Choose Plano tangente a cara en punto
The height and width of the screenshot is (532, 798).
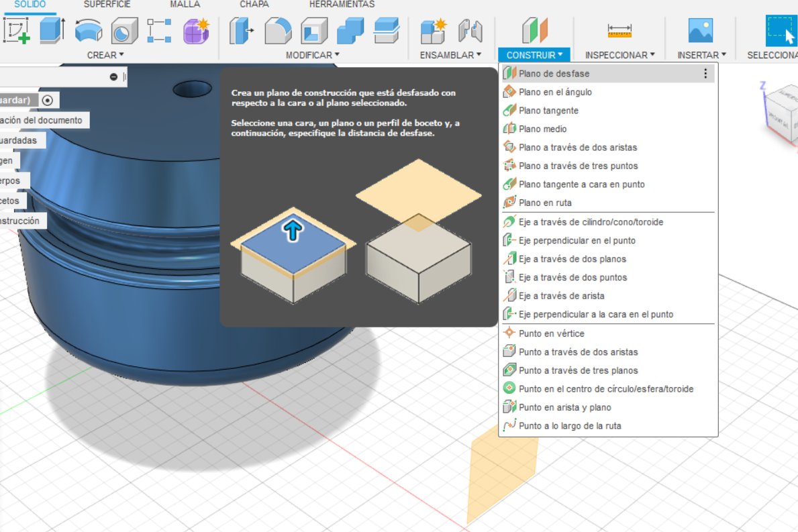tap(608, 184)
